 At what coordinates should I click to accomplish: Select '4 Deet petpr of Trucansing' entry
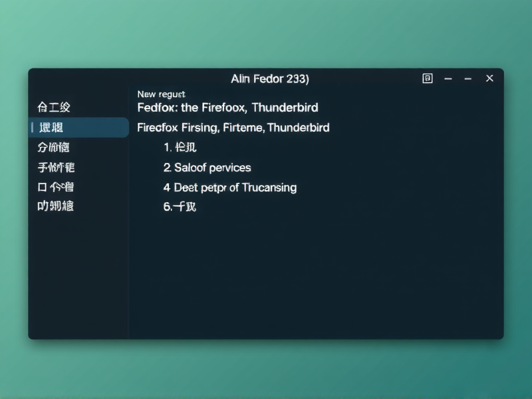coord(229,188)
